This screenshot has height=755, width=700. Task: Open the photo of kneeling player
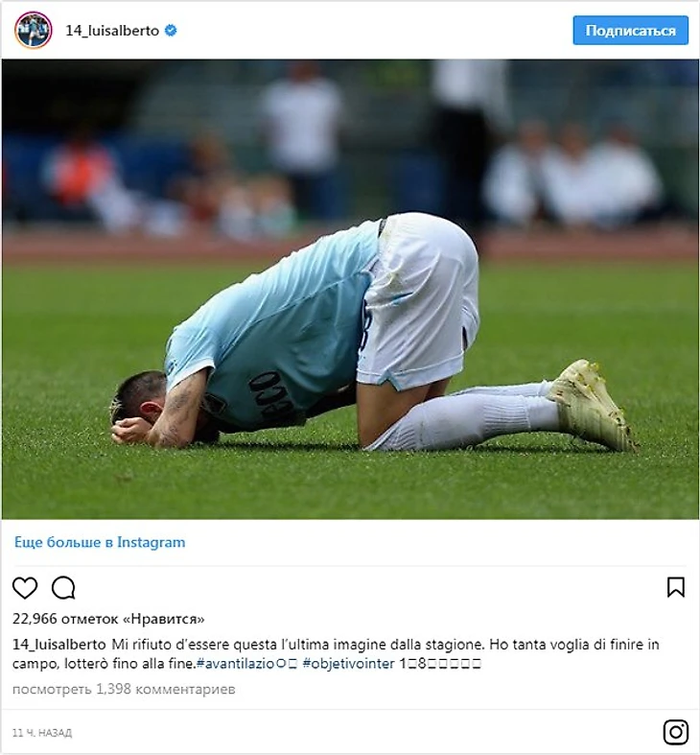click(x=350, y=289)
